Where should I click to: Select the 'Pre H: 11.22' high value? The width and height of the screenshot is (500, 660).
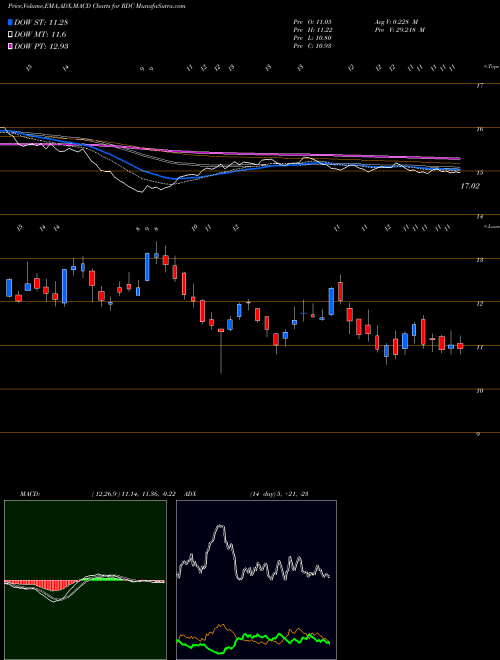pos(313,30)
